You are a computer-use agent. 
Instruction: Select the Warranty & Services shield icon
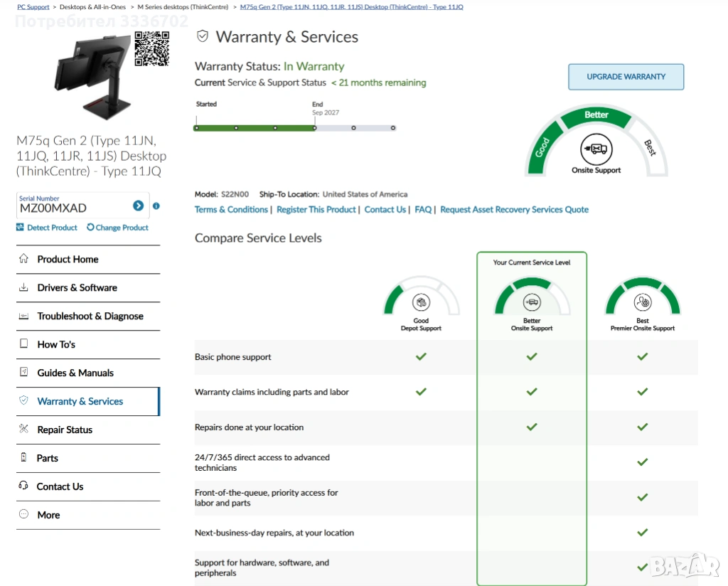[23, 401]
